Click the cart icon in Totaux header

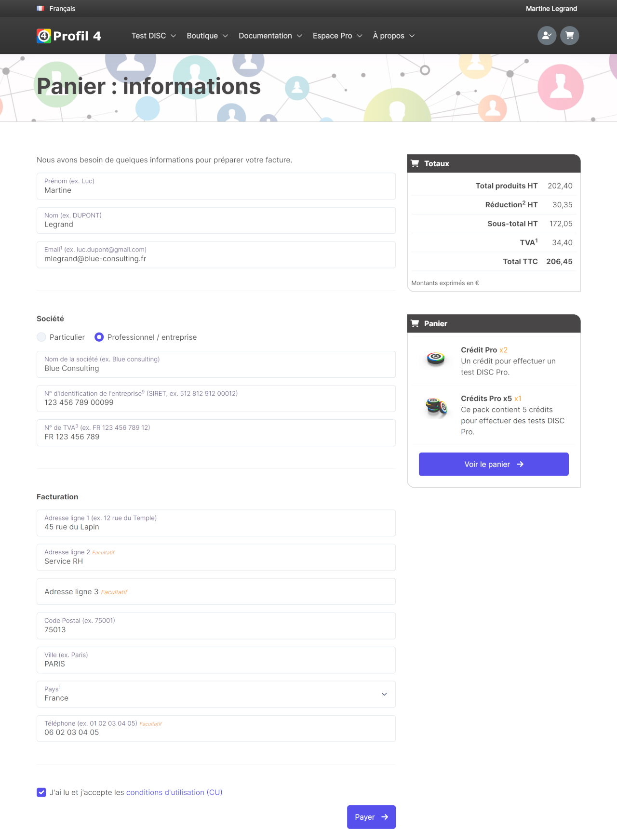415,163
